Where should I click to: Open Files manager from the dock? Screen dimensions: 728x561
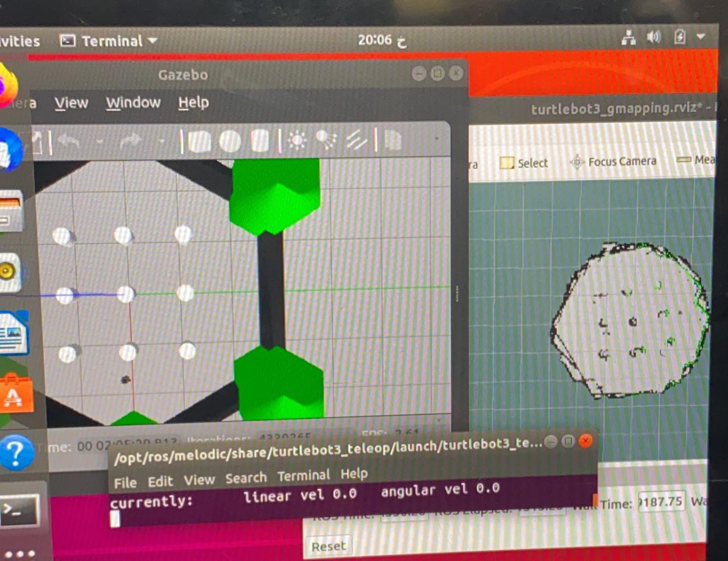(x=11, y=211)
